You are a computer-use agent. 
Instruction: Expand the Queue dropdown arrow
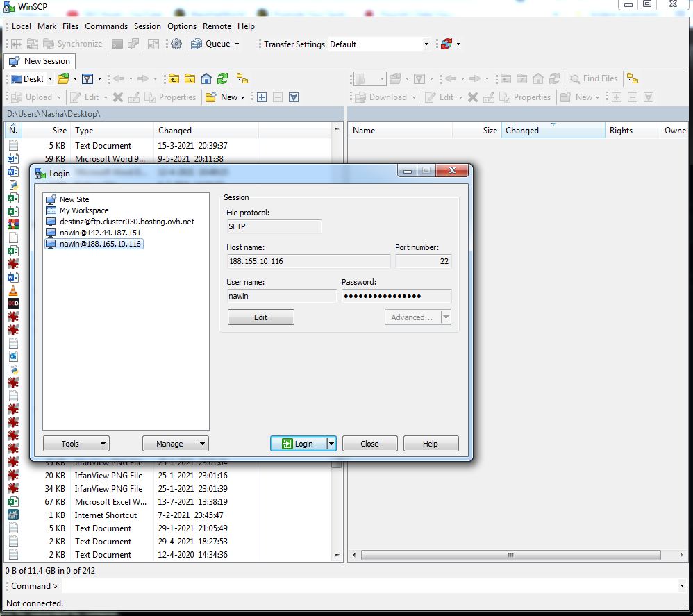click(237, 44)
